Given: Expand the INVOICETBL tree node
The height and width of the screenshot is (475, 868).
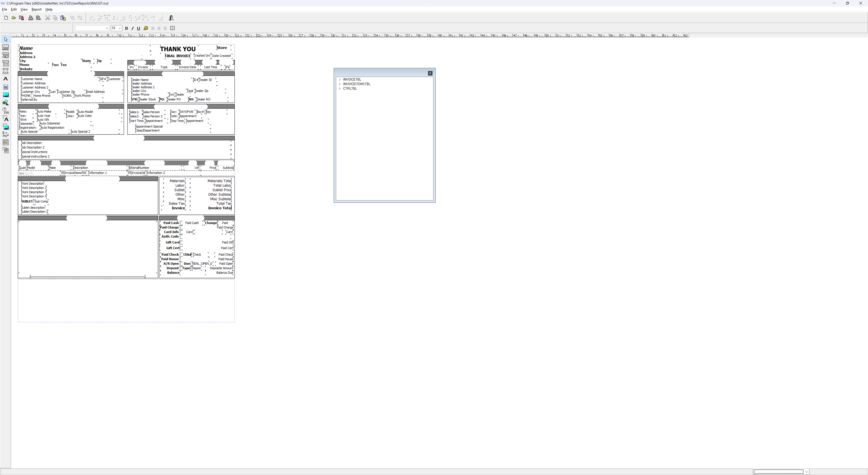Looking at the screenshot, I should (340, 80).
